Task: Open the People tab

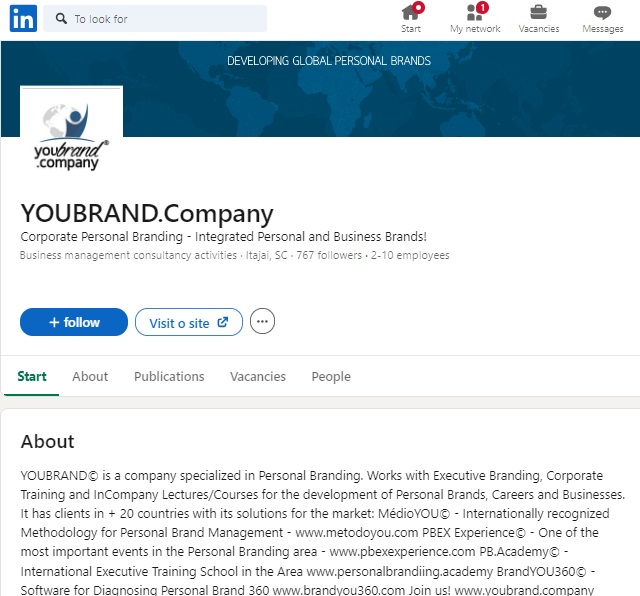Action: 331,376
